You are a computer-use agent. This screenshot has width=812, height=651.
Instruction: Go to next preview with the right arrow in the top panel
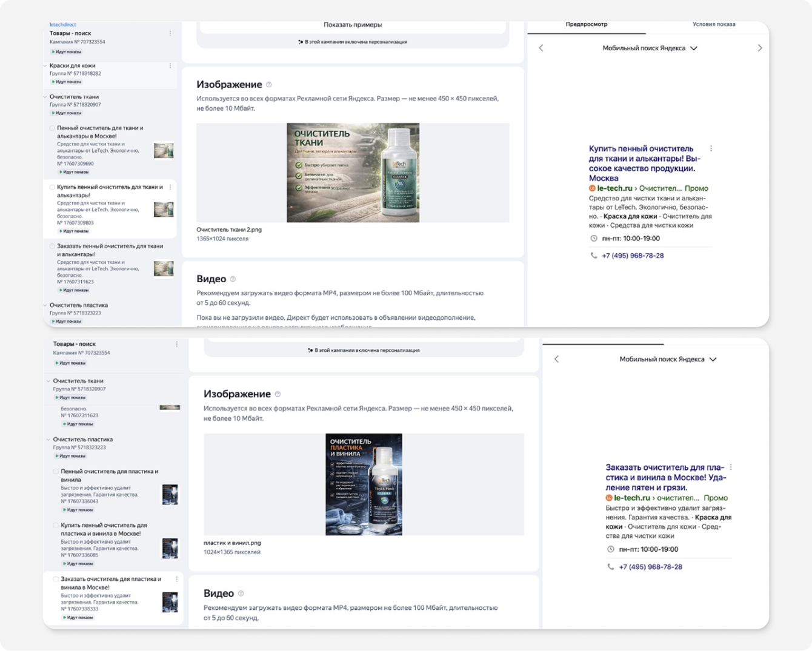[x=760, y=48]
